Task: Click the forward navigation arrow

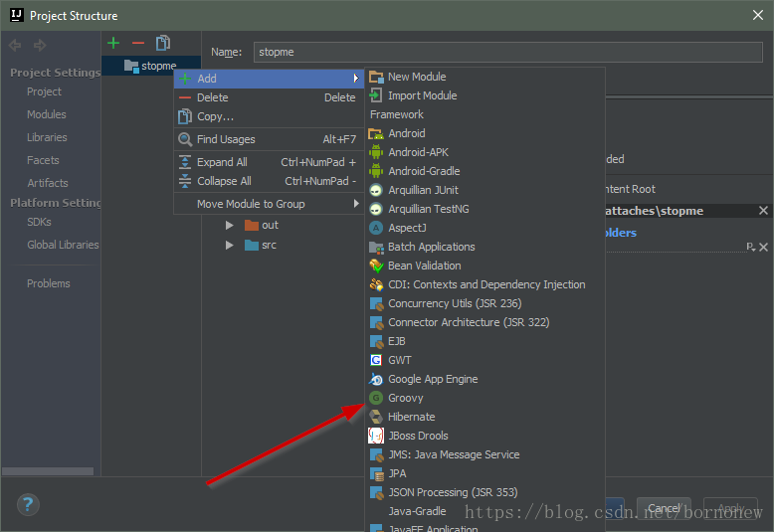Action: (40, 46)
